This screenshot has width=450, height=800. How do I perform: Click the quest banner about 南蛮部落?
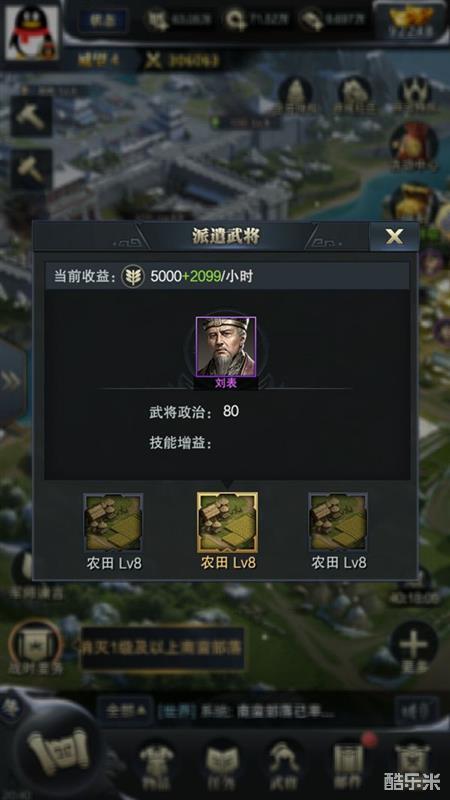tap(162, 648)
